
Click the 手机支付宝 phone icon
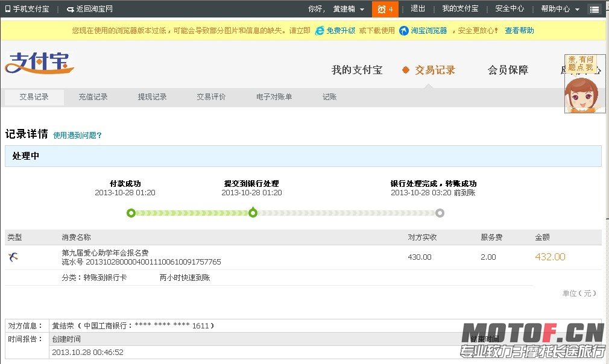point(8,9)
